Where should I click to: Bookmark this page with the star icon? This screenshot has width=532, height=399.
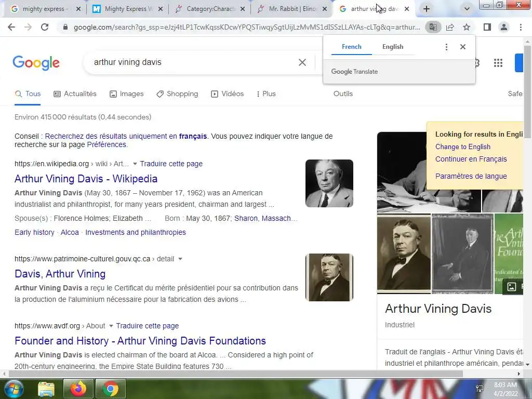click(467, 27)
